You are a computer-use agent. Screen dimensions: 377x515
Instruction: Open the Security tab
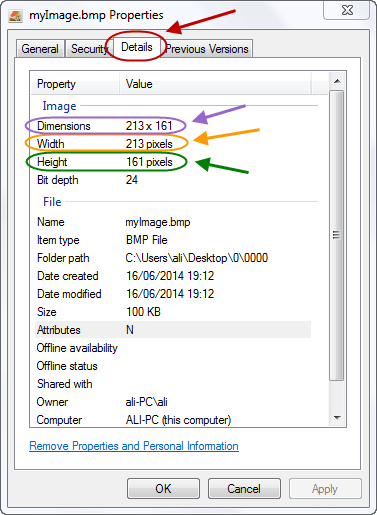tap(89, 49)
